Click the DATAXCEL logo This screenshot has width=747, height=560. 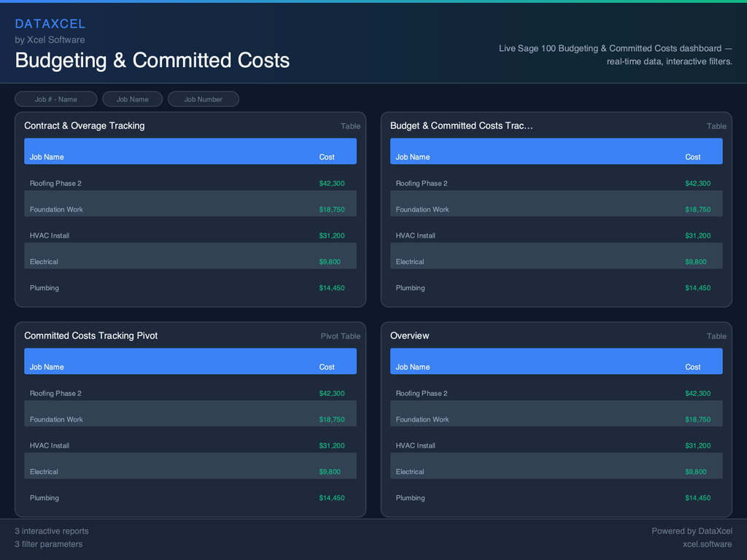(50, 23)
